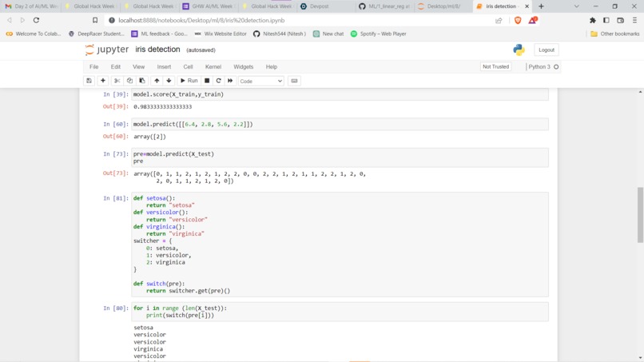The width and height of the screenshot is (644, 362).
Task: Open the View menu
Action: click(x=138, y=66)
